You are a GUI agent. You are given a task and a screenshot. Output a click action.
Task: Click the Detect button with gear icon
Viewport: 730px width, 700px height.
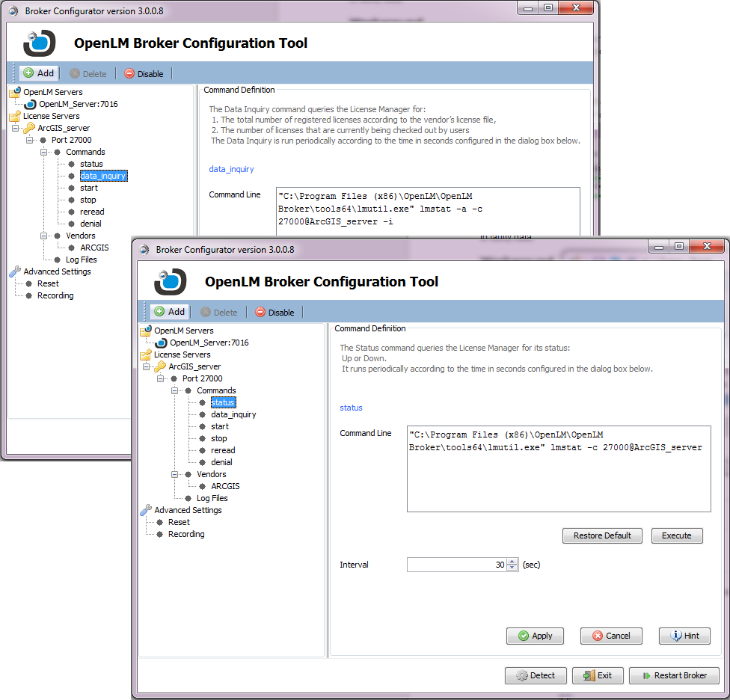click(536, 675)
